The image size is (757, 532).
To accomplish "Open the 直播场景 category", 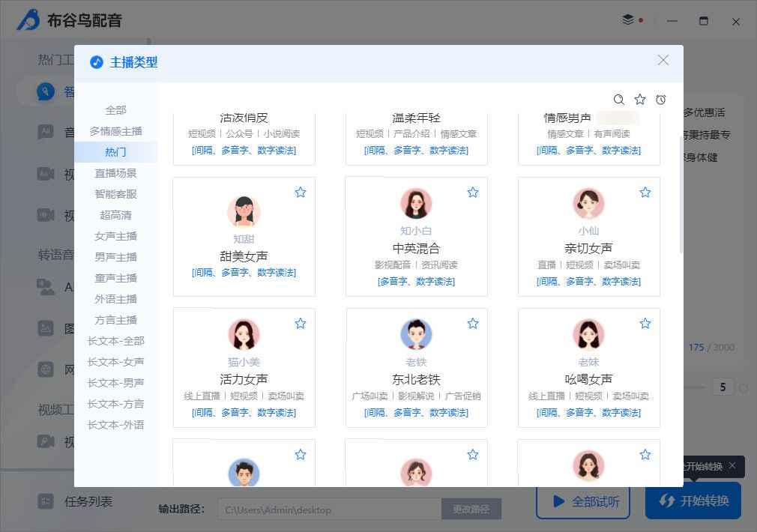I will coord(116,173).
